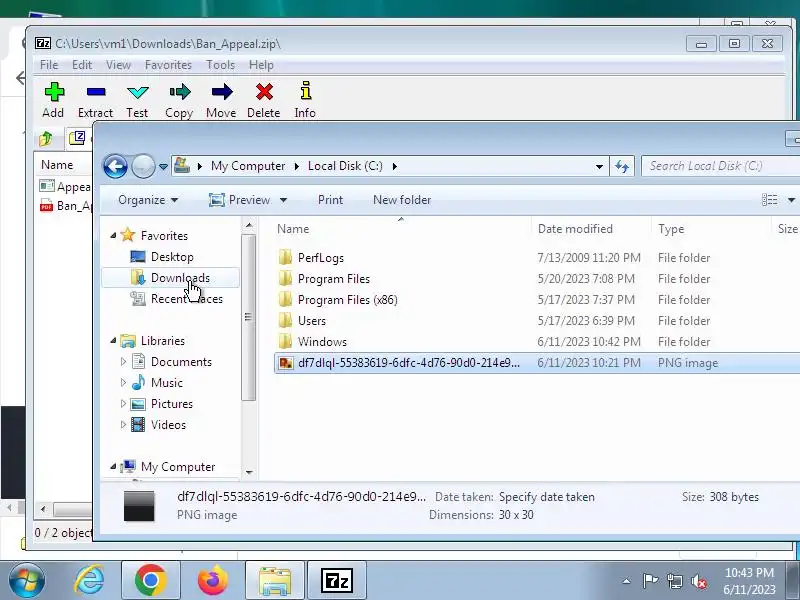Select the df7dlql PNG image file

[537, 363]
